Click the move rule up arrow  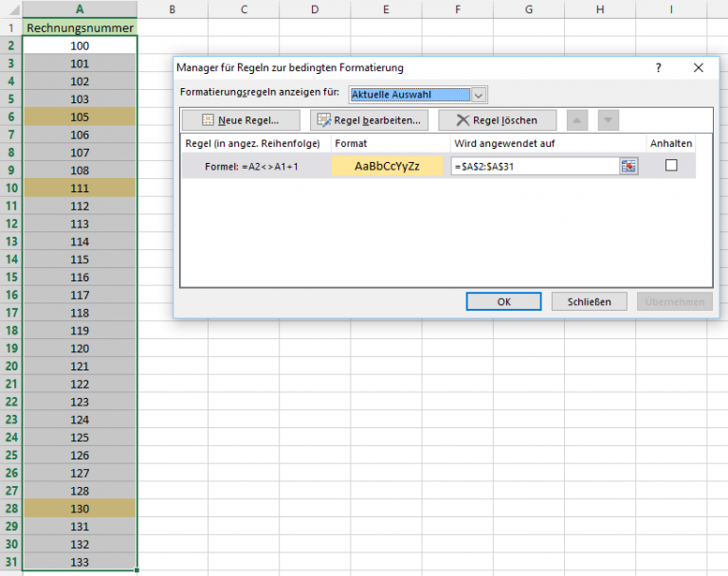[577, 120]
